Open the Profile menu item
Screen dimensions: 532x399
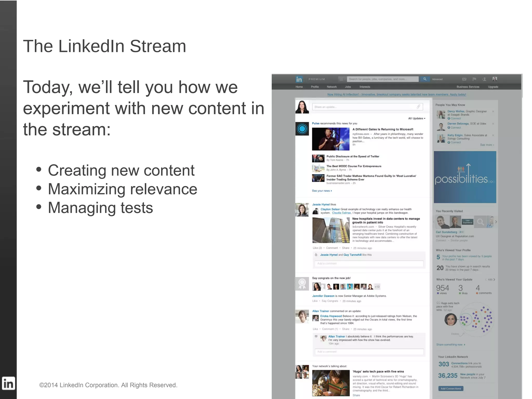[x=315, y=87]
